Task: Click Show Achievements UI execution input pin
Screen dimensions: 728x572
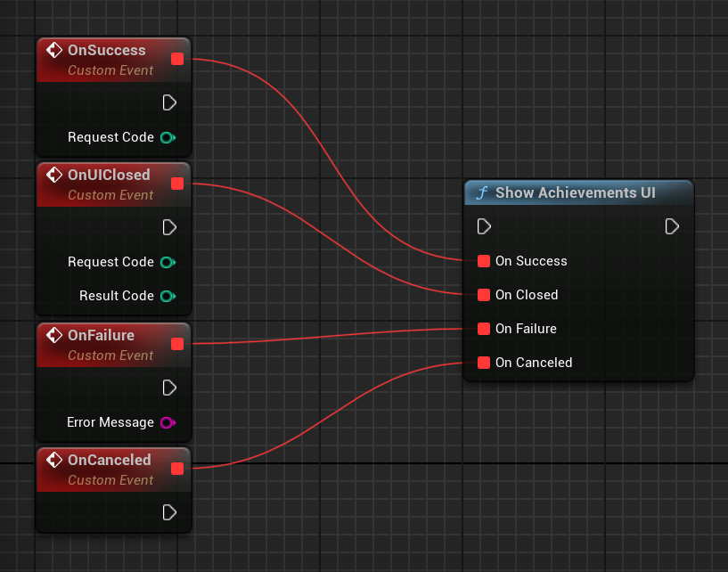Action: (484, 226)
